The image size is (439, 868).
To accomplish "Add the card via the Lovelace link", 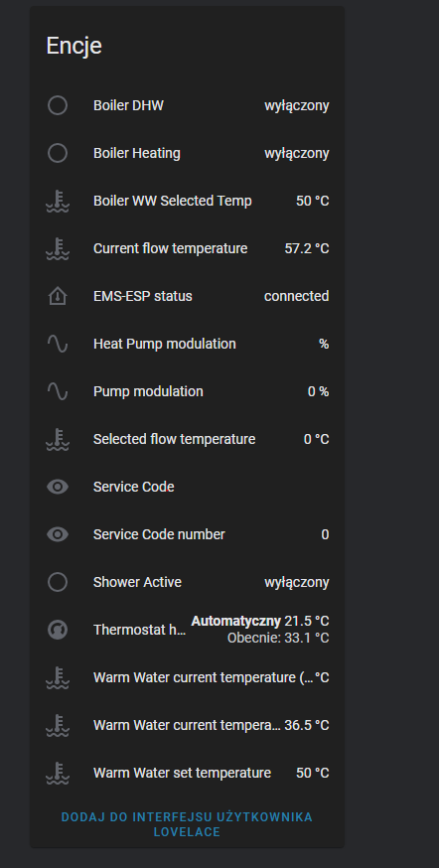I will tap(187, 824).
